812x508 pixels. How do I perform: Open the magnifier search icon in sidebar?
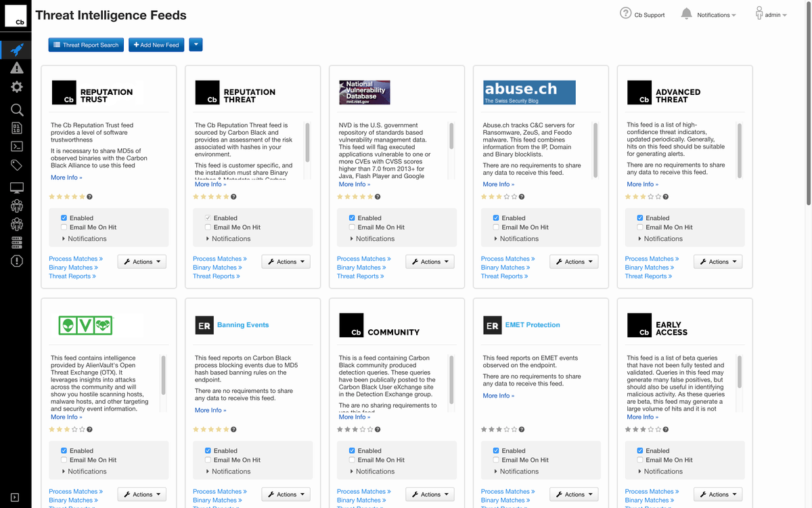pos(17,110)
